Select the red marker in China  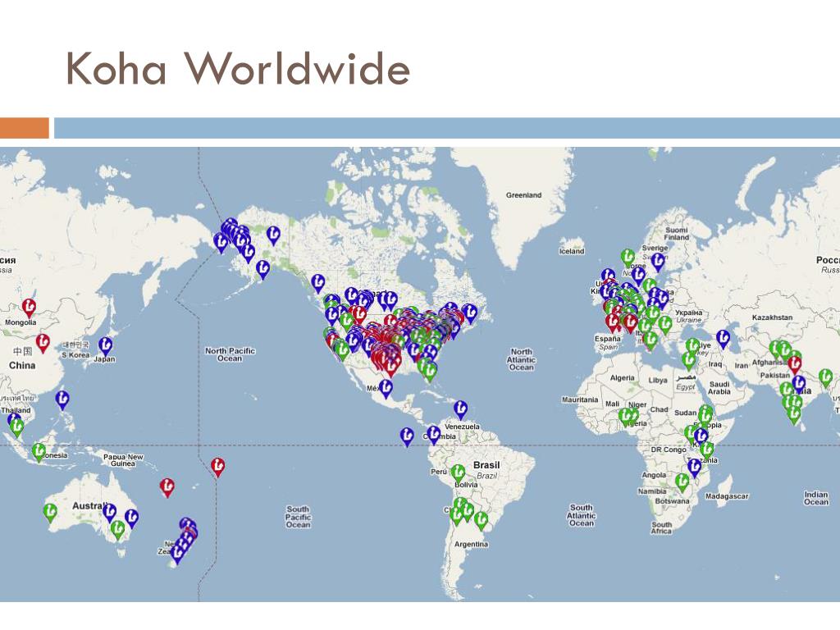pyautogui.click(x=43, y=342)
